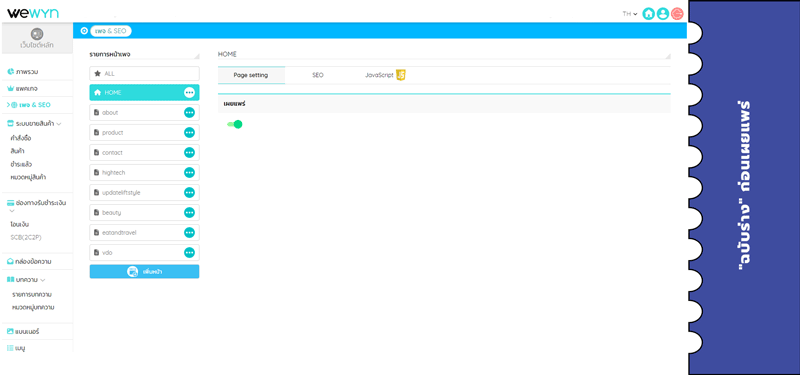Open more options for HOME page
The height and width of the screenshot is (375, 800).
189,92
